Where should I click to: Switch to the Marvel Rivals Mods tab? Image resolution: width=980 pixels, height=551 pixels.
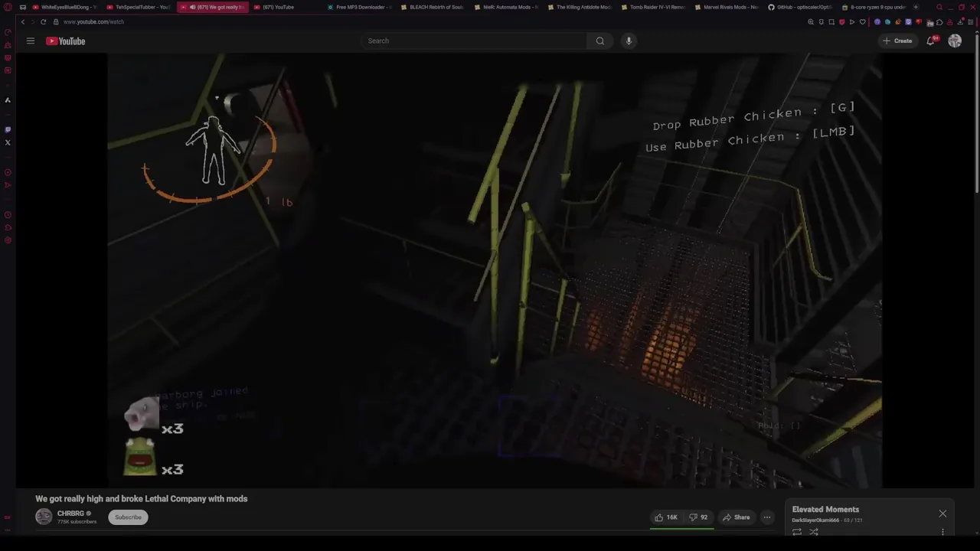click(x=726, y=7)
